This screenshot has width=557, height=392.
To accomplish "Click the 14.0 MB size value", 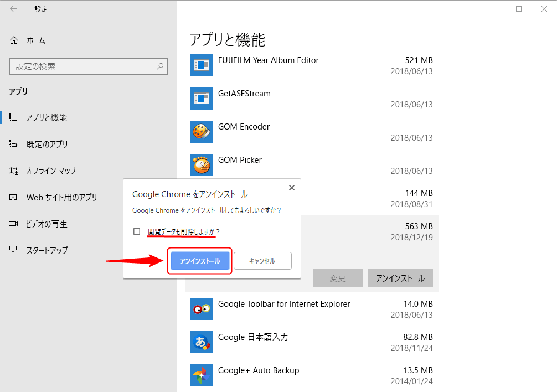I will pos(418,304).
